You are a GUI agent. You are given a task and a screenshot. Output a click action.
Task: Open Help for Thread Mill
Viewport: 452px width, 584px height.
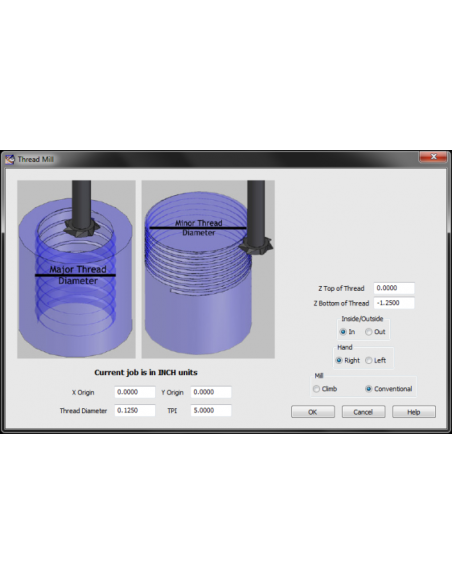click(x=414, y=412)
